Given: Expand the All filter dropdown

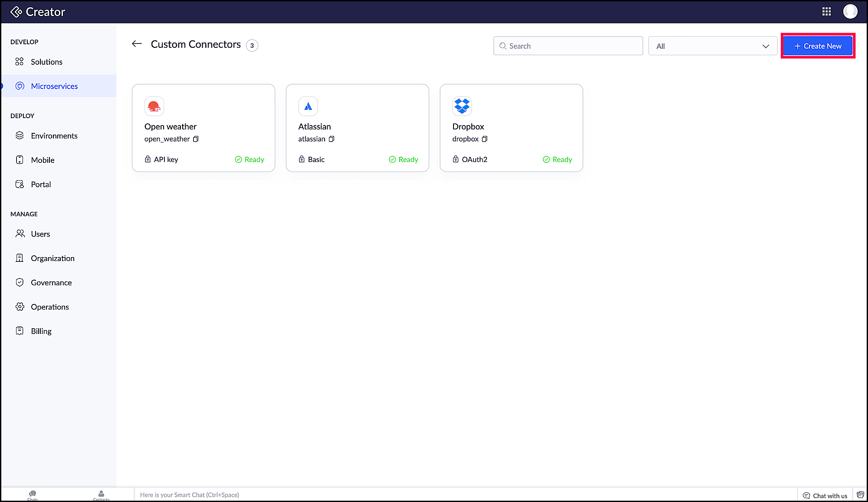Looking at the screenshot, I should pyautogui.click(x=712, y=46).
